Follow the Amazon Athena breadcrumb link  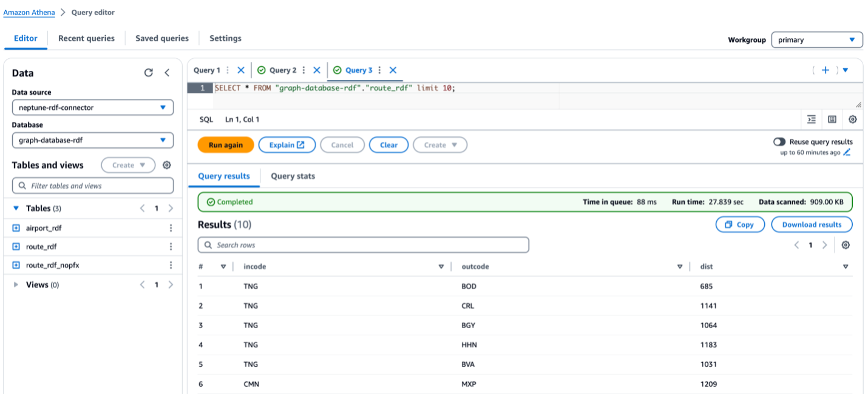[29, 12]
